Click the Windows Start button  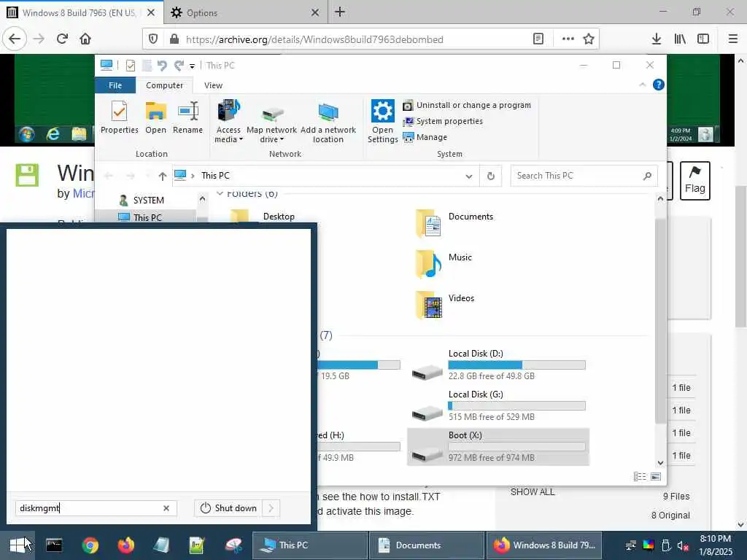[x=18, y=545]
